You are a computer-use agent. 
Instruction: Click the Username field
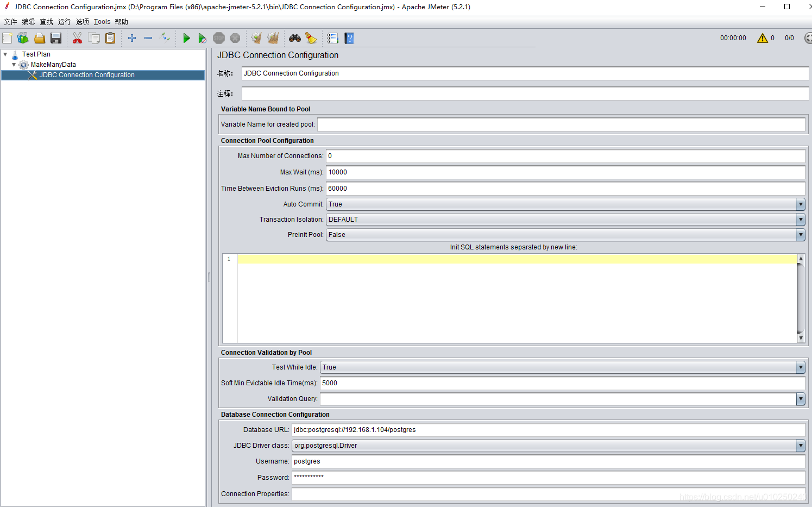(549, 461)
